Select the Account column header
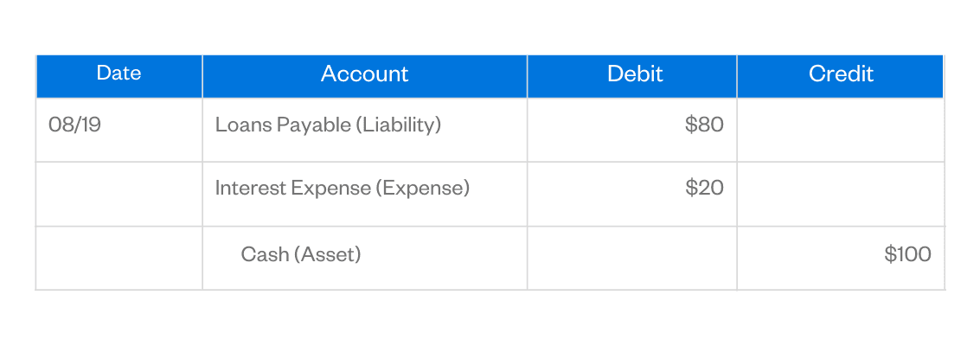980x346 pixels. click(x=364, y=74)
